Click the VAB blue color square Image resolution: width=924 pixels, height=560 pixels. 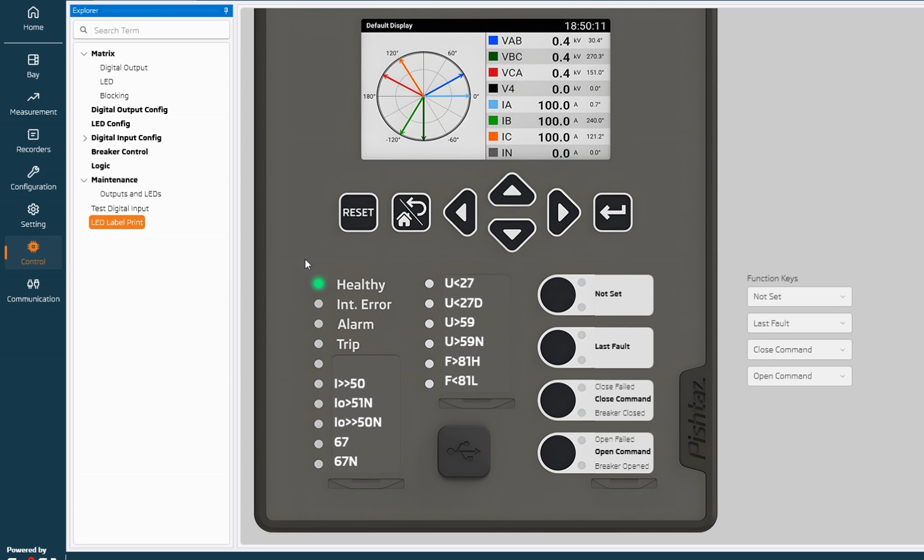pos(493,40)
